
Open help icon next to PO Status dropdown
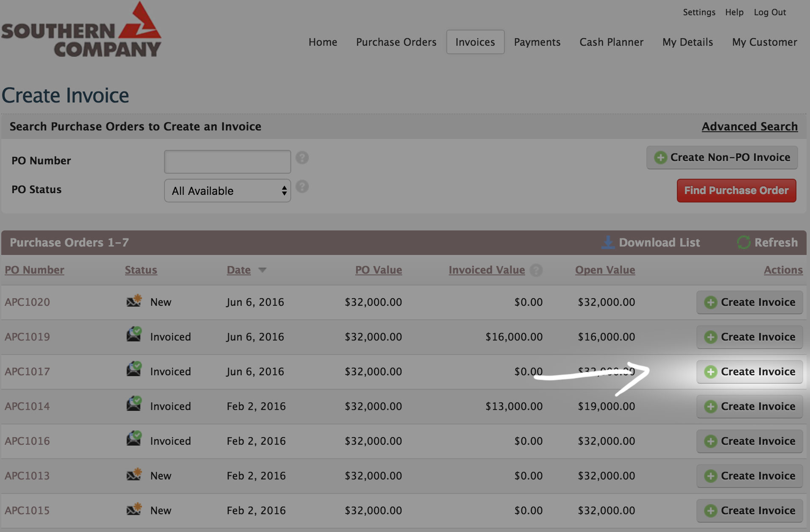point(302,187)
